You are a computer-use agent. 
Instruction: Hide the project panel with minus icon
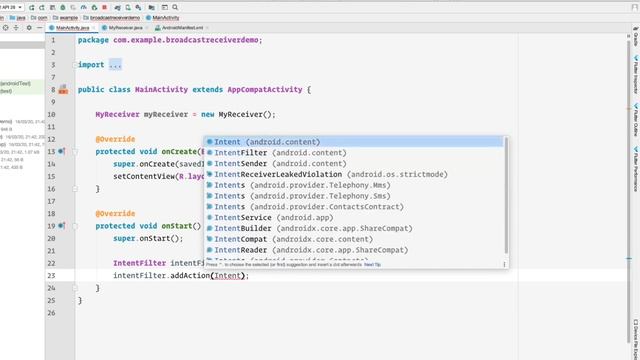[x=40, y=28]
